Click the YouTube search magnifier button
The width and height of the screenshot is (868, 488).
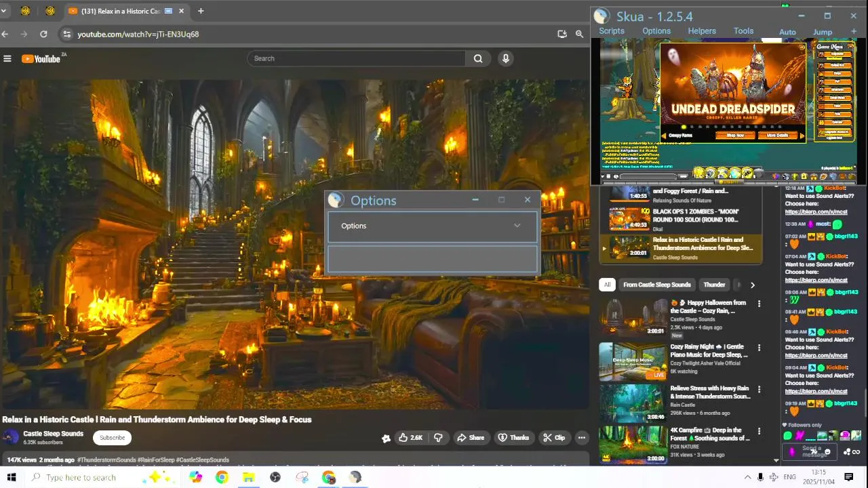tap(478, 58)
